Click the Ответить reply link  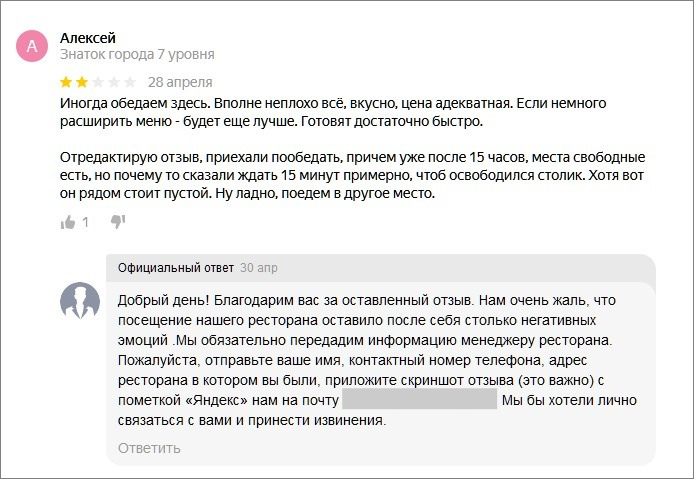click(x=149, y=448)
